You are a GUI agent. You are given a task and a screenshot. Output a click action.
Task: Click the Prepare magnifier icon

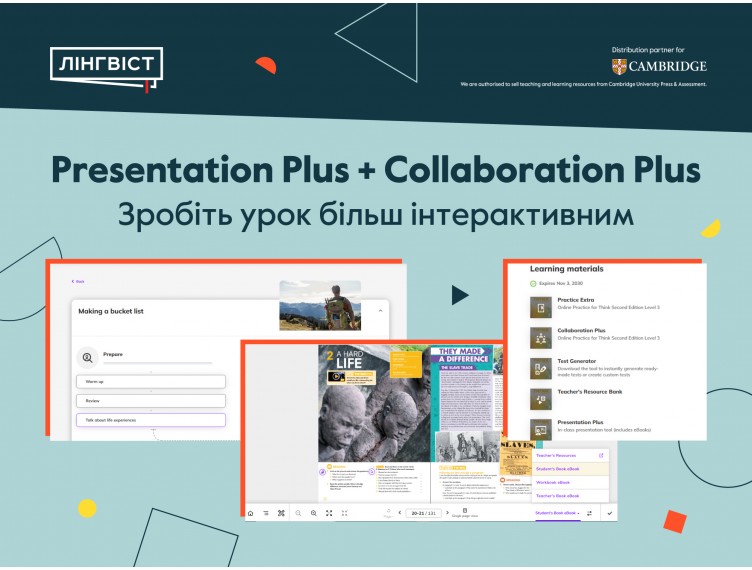tap(87, 358)
